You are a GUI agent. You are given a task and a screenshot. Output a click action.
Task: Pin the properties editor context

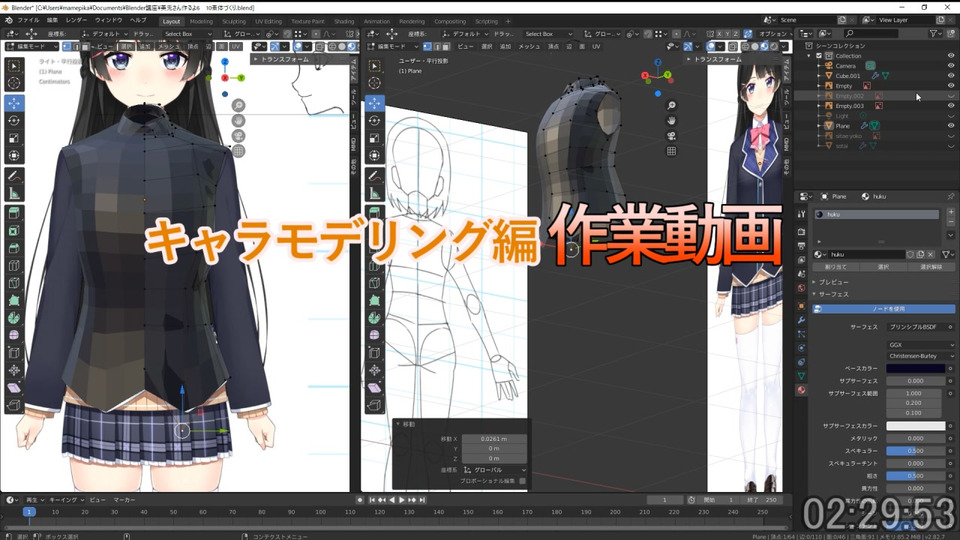coord(950,197)
